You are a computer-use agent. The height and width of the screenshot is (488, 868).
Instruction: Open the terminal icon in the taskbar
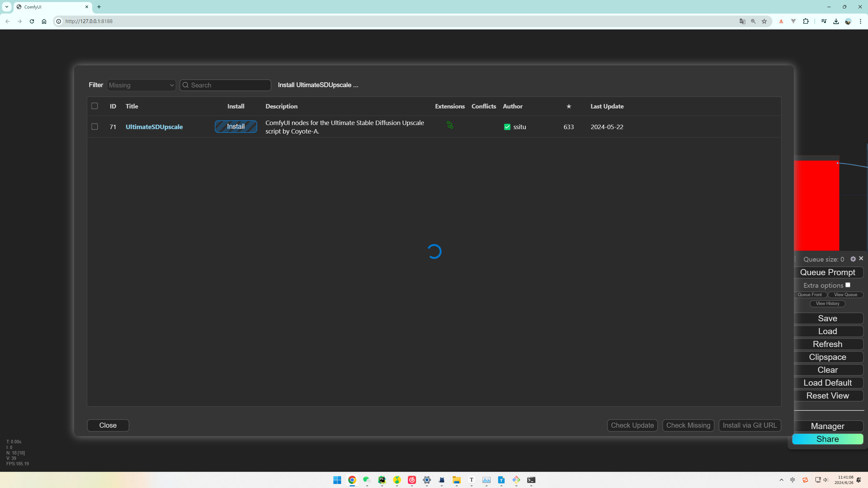pyautogui.click(x=531, y=480)
